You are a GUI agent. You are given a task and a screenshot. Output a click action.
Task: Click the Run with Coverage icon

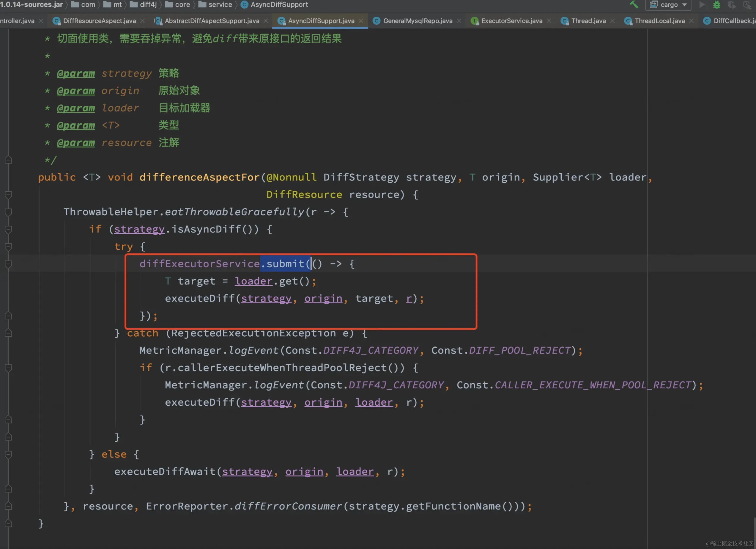tap(731, 5)
